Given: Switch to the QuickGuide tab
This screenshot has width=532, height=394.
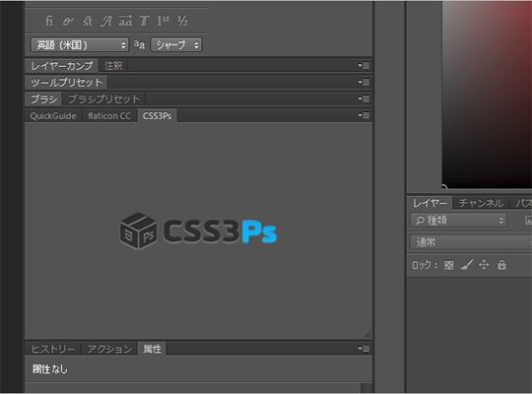Looking at the screenshot, I should click(x=53, y=115).
